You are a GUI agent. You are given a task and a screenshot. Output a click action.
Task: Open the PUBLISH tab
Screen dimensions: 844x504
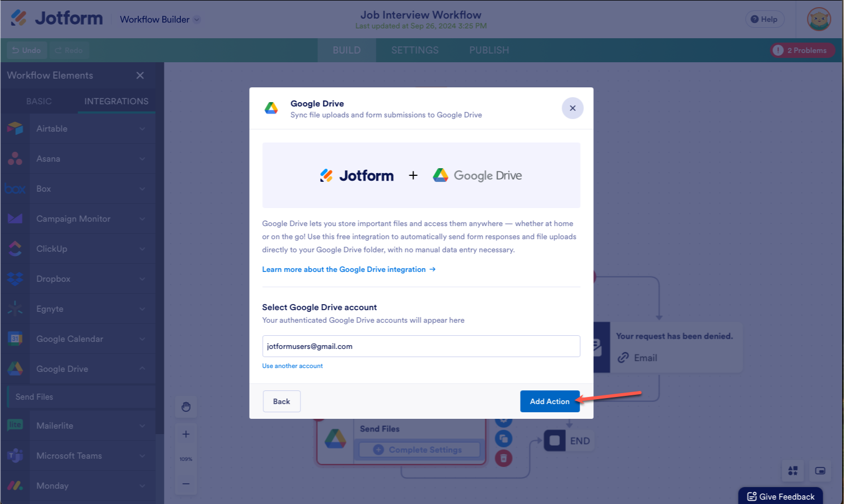point(489,50)
